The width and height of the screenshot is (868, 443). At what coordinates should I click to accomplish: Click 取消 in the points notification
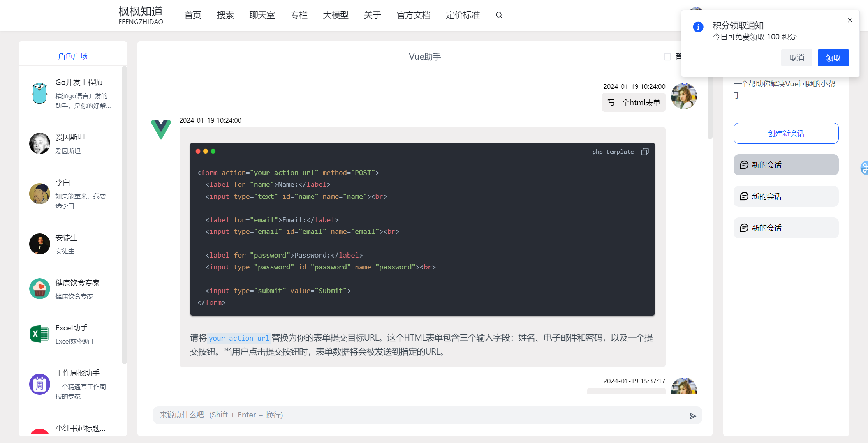[796, 58]
